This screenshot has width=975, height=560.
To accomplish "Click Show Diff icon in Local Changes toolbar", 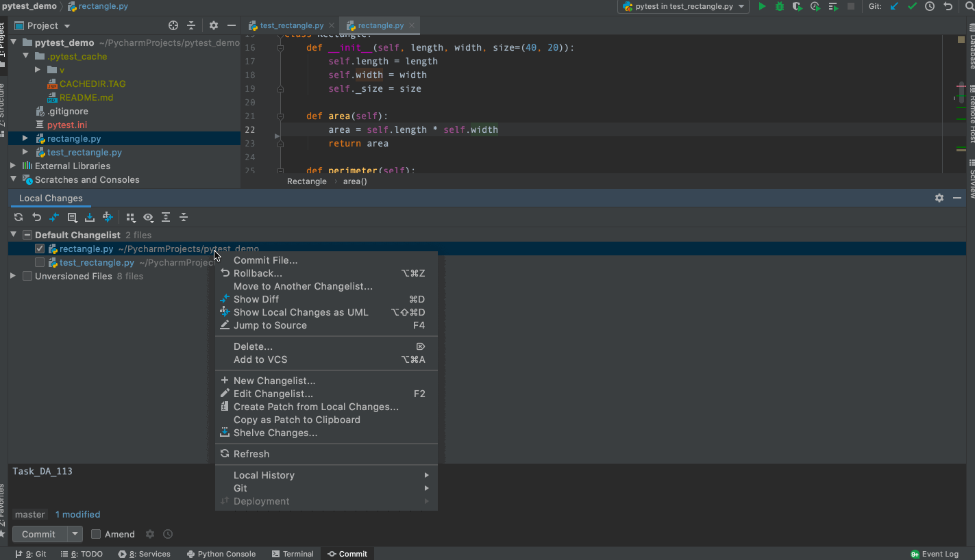I will (54, 217).
